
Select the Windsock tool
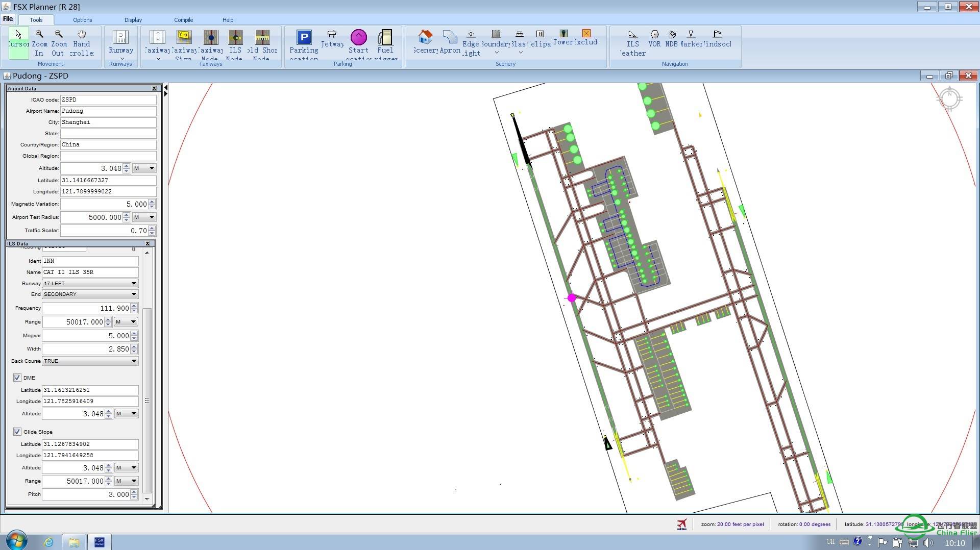(717, 39)
